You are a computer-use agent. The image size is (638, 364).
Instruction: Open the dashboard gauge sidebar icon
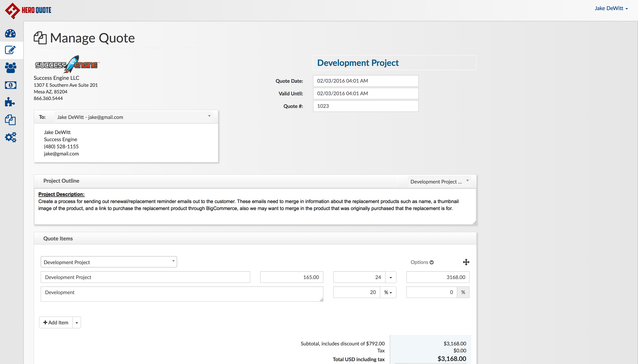point(10,33)
